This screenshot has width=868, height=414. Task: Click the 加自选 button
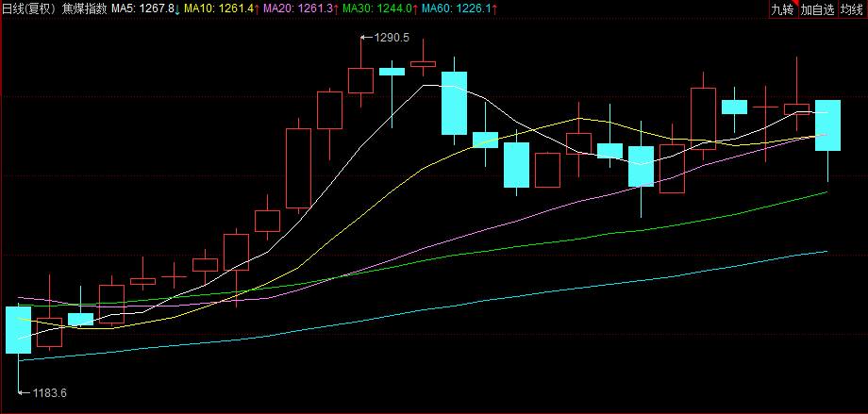coord(818,9)
